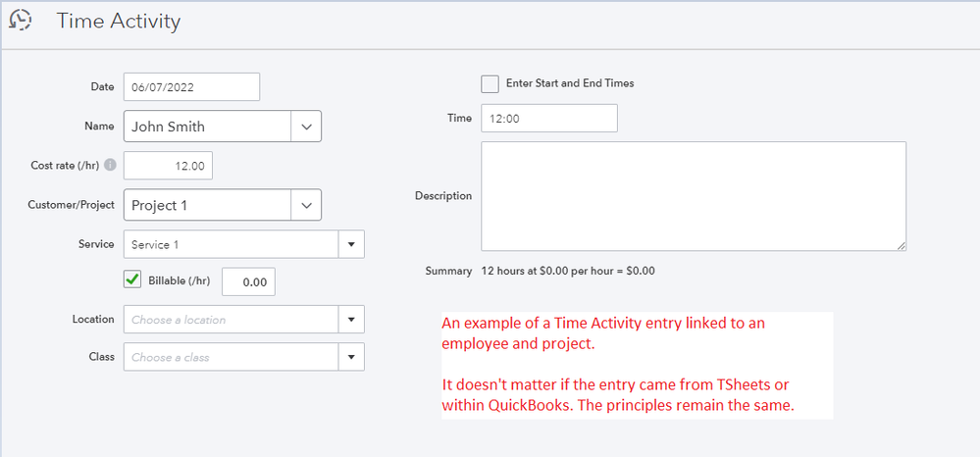Open the Service dropdown arrow
The width and height of the screenshot is (980, 457).
[x=351, y=244]
